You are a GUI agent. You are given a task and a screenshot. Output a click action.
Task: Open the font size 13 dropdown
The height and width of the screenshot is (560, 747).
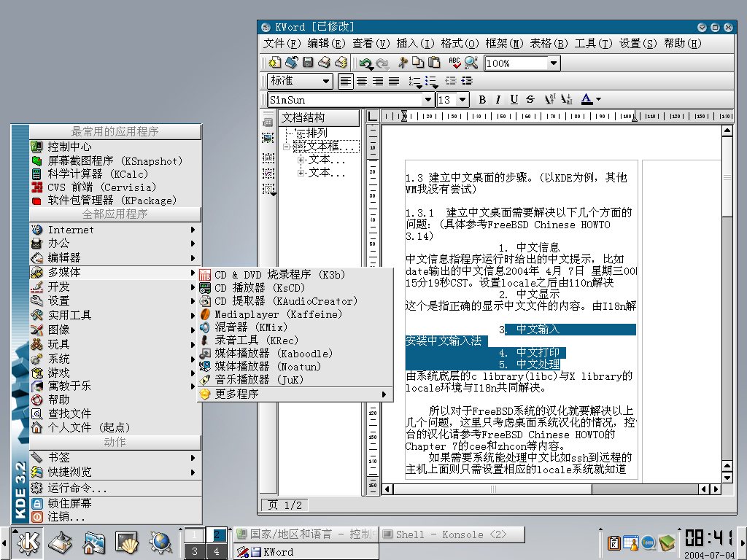(462, 99)
